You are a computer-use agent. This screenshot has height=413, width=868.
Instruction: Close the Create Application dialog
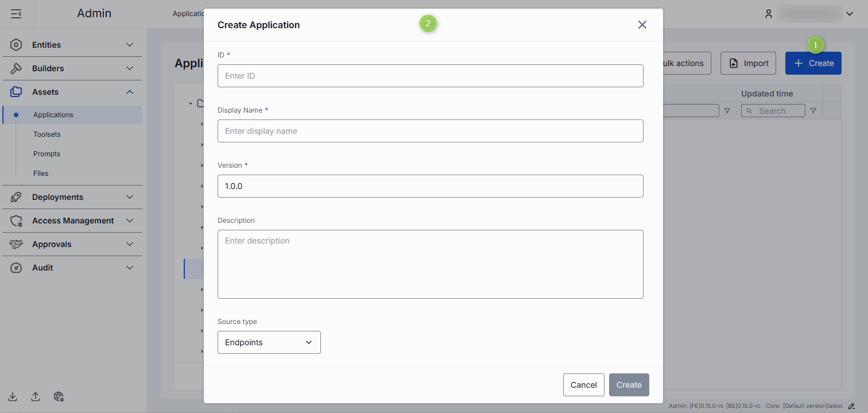[x=642, y=25]
